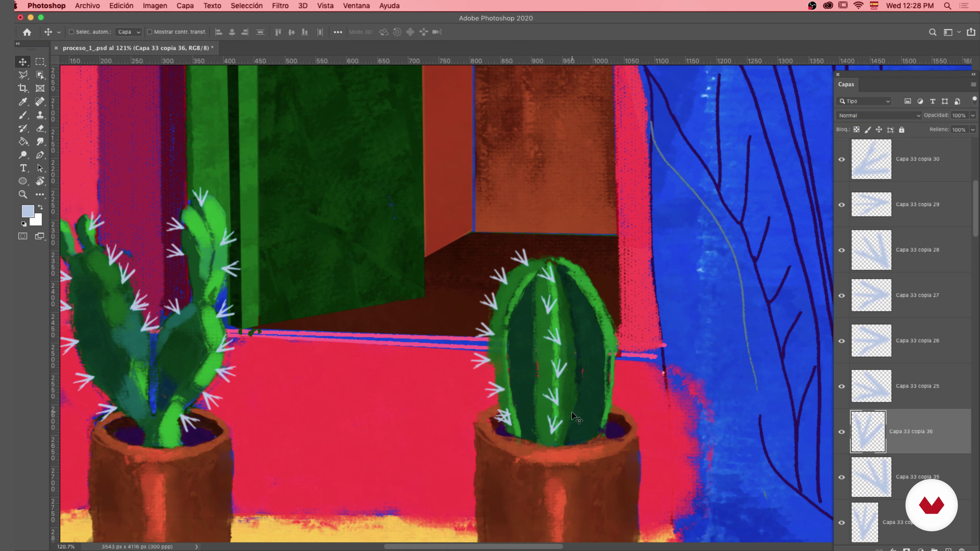Screen dimensions: 980x551
Task: Select the Clone Stamp tool
Action: point(40,115)
